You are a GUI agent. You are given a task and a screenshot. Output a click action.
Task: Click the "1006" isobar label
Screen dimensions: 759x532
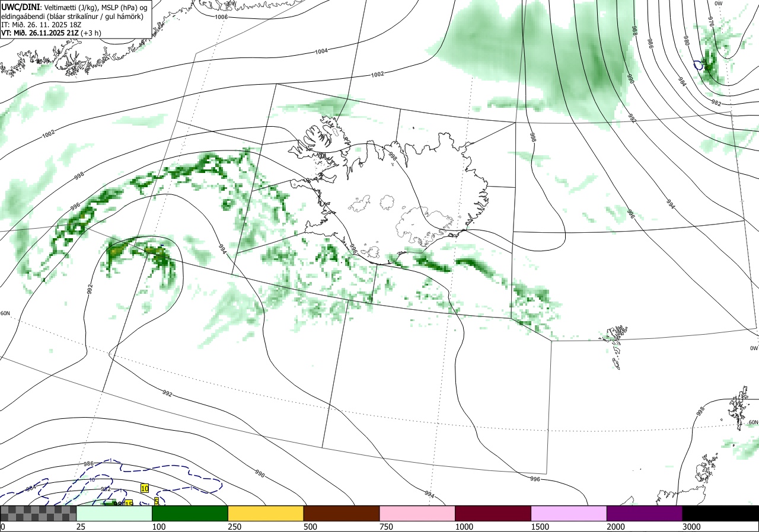221,17
